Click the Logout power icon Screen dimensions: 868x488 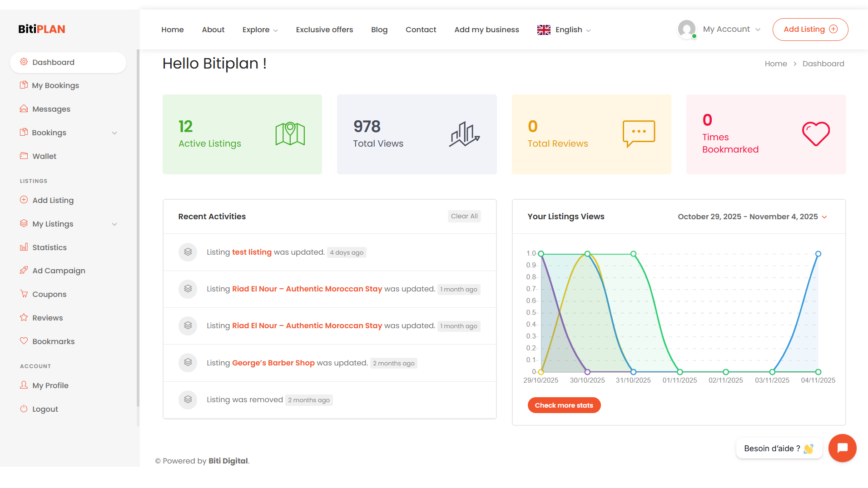point(24,409)
